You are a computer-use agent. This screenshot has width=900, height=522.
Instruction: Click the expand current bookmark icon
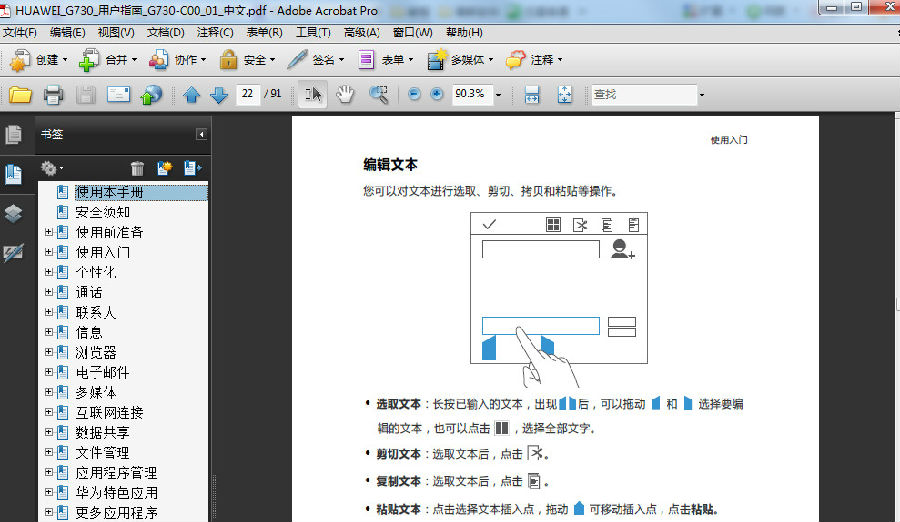[x=192, y=168]
